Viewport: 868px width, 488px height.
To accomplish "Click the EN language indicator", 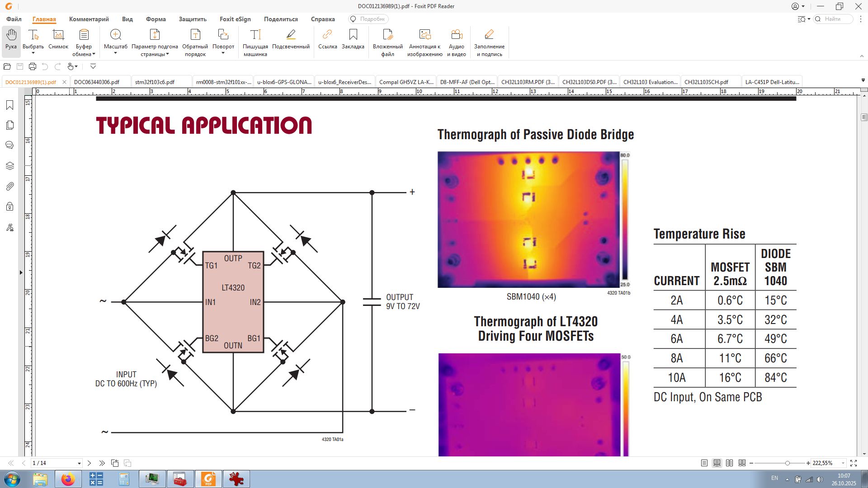I will pos(774,478).
